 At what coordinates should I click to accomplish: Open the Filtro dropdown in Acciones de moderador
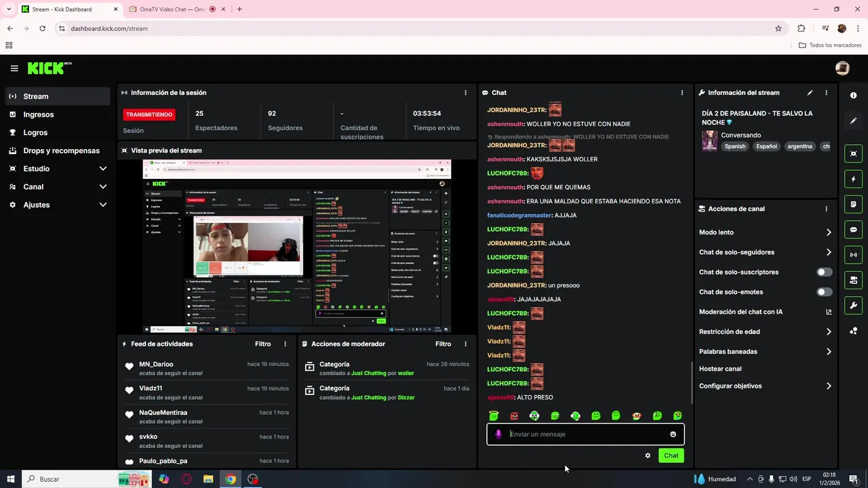443,344
